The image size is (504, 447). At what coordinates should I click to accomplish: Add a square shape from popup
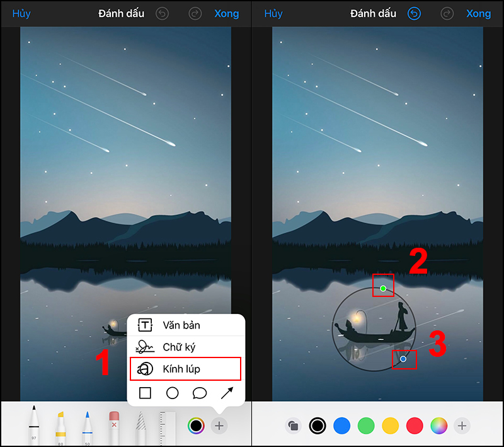[x=145, y=393]
